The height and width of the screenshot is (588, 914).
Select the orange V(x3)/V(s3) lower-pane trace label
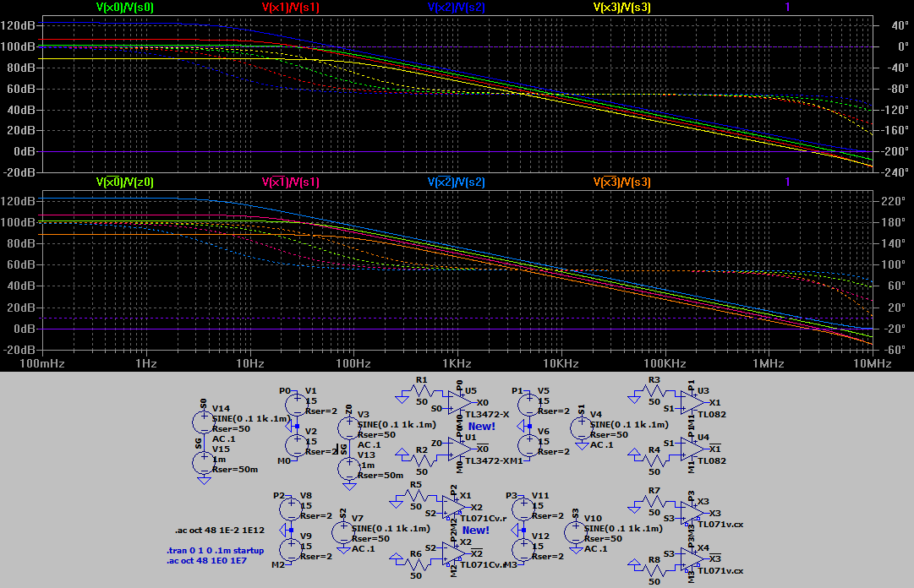[621, 182]
